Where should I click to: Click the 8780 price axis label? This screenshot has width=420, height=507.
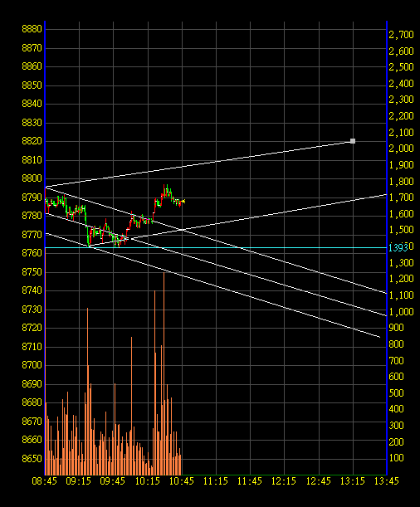point(32,216)
